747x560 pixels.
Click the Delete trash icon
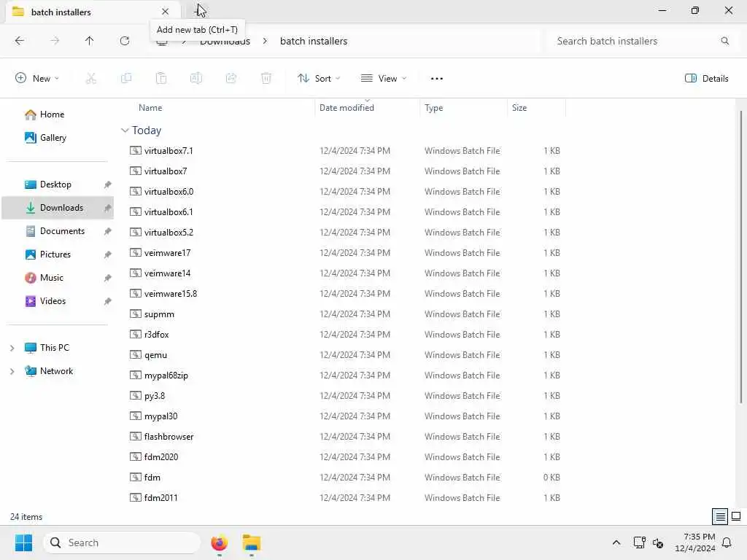click(266, 78)
